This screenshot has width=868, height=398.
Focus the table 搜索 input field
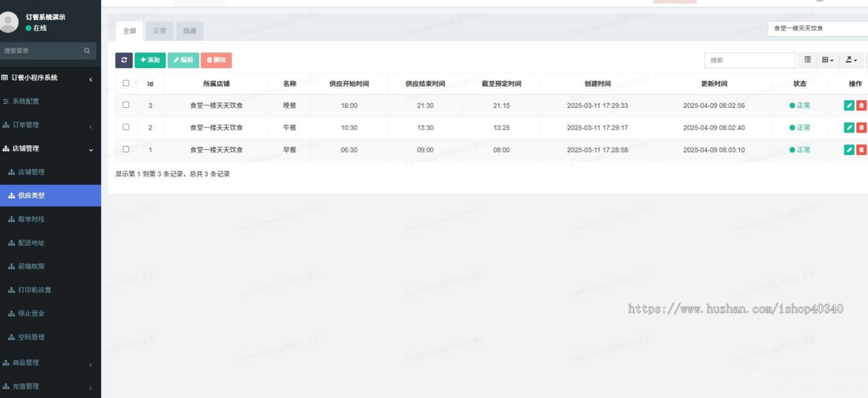pyautogui.click(x=750, y=60)
